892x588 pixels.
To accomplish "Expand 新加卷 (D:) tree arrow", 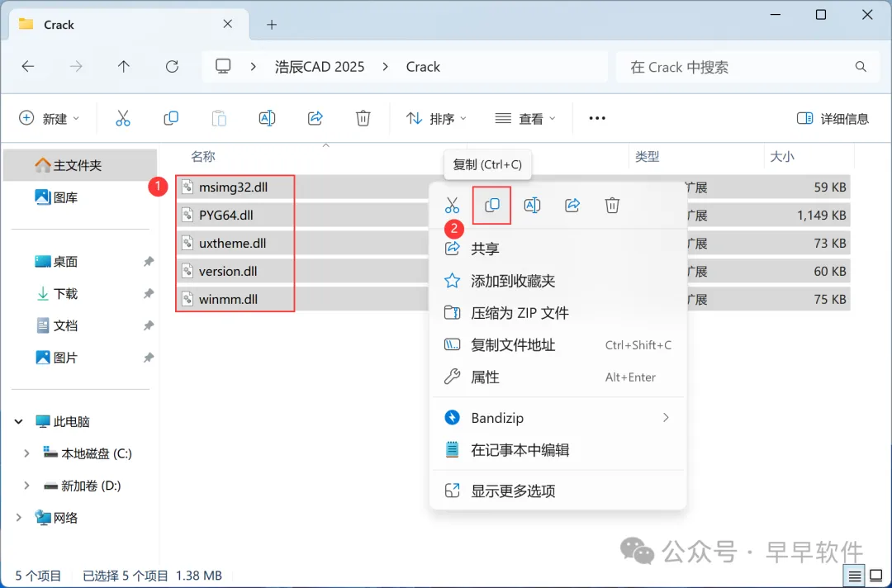I will pos(26,485).
